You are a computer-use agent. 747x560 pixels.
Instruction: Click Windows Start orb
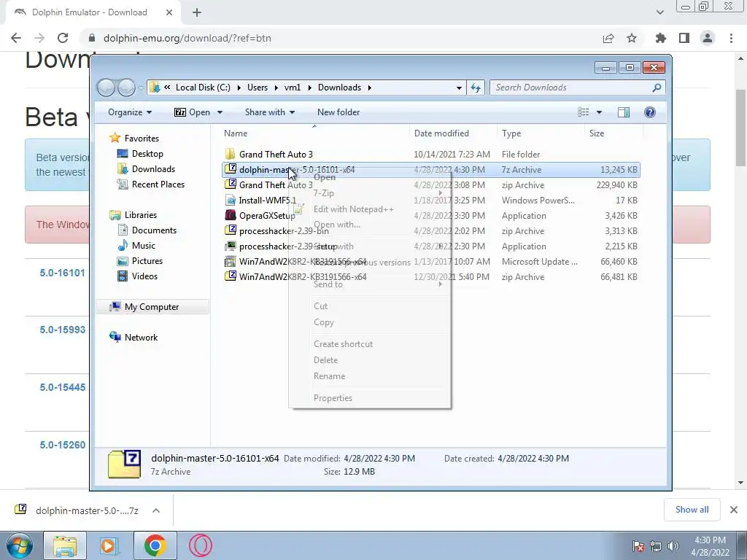[x=20, y=545]
